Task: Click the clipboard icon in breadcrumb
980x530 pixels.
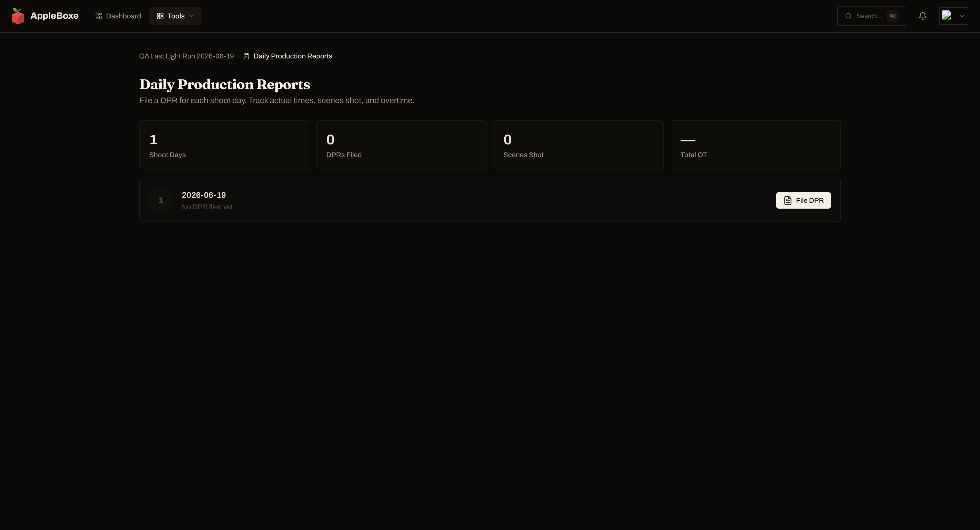Action: (246, 56)
